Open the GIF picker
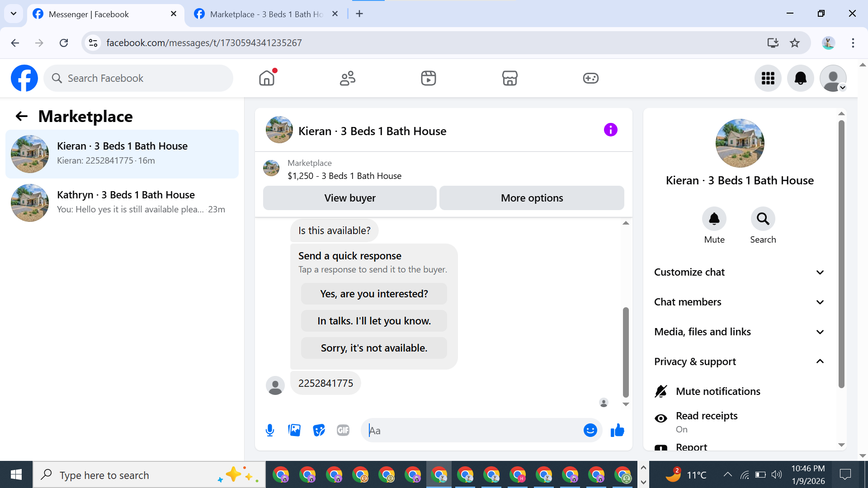Screen dimensions: 868x488 point(343,430)
